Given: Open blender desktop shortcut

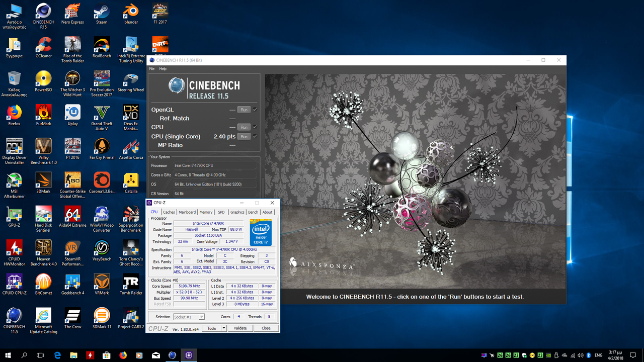Looking at the screenshot, I should tap(131, 14).
